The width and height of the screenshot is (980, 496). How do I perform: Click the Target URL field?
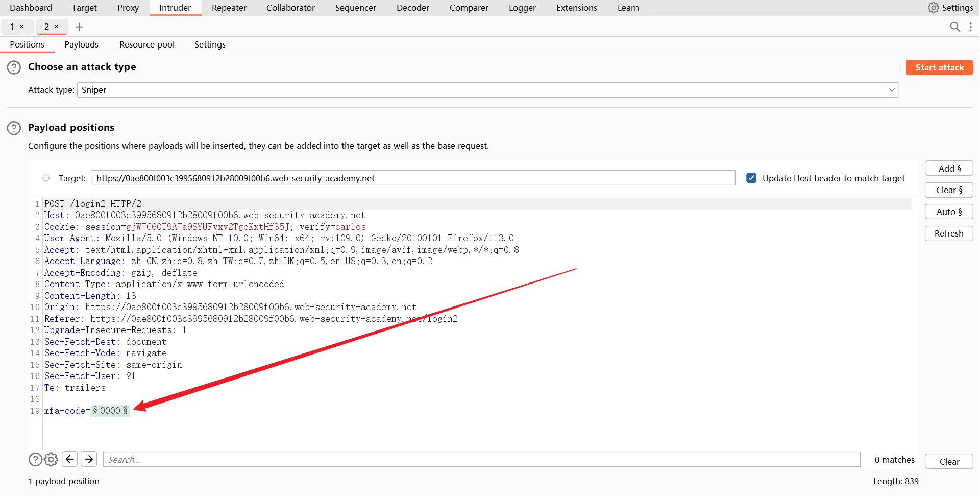click(413, 178)
